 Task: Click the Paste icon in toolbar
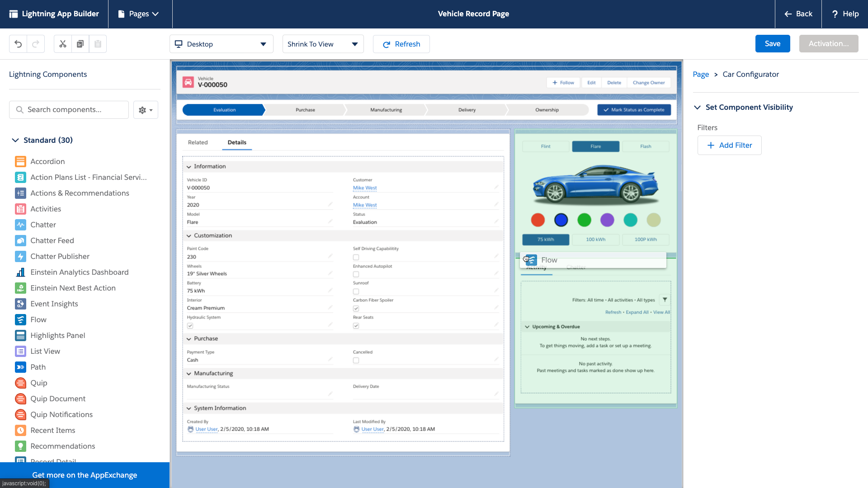click(98, 43)
